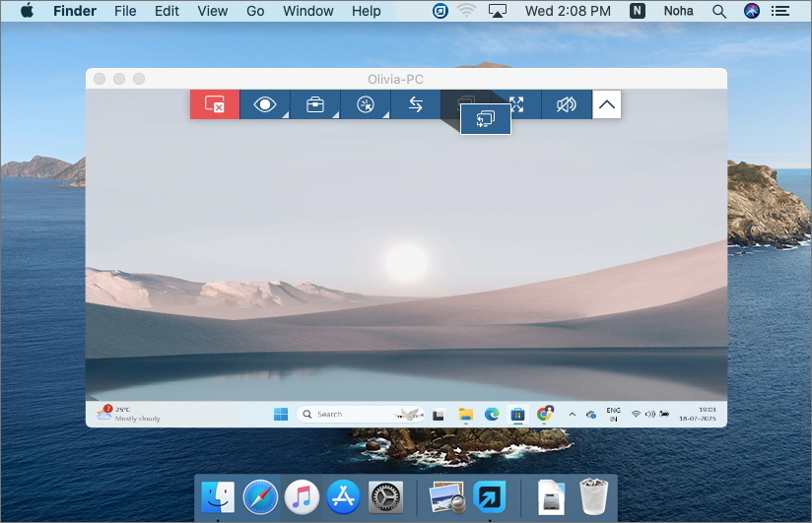Open File Explorer in the Windows taskbar
This screenshot has width=812, height=523.
click(x=466, y=415)
